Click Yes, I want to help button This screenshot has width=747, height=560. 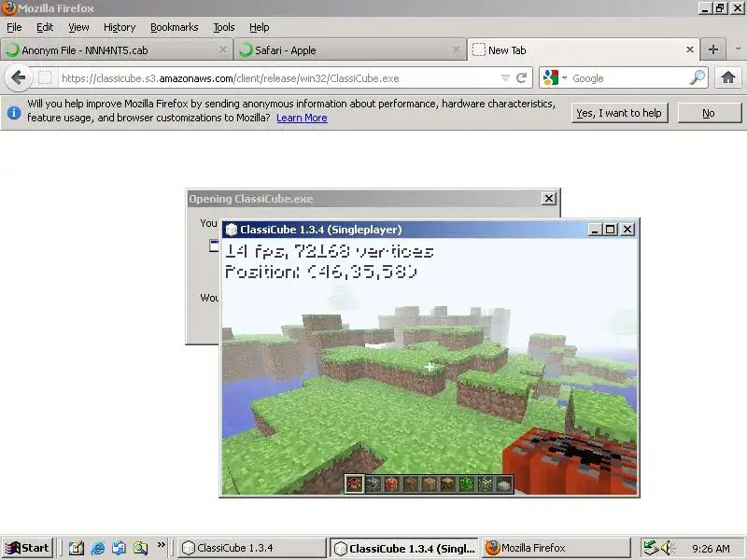619,113
